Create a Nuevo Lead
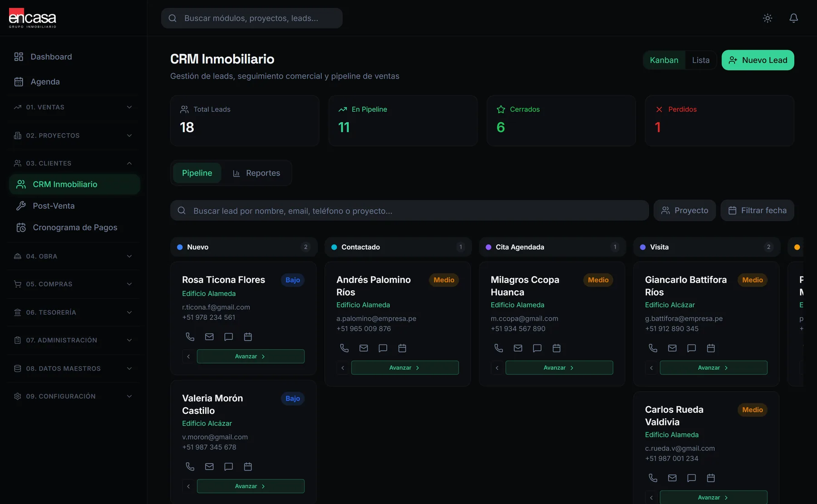Viewport: 817px width, 504px height. click(758, 60)
